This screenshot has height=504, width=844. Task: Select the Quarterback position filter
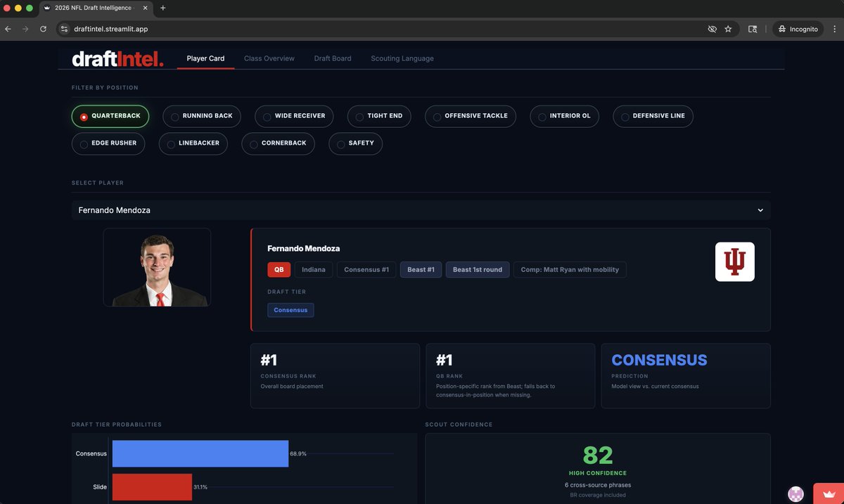(110, 116)
